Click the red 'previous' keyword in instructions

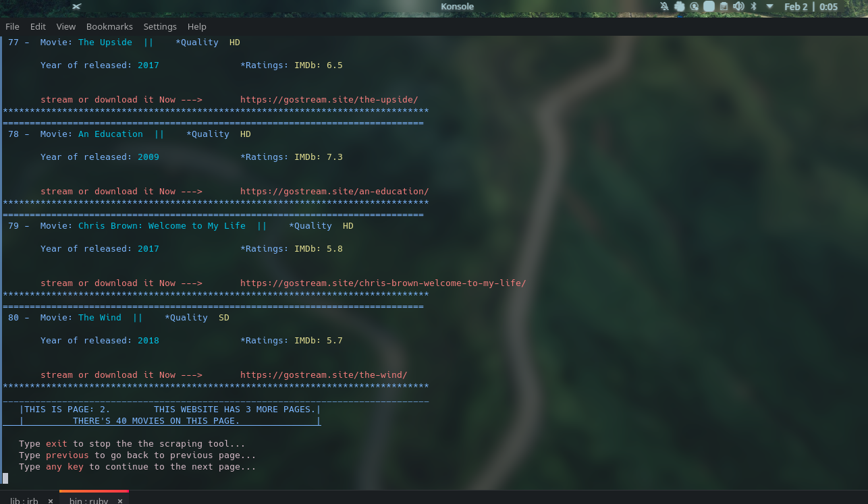point(67,455)
